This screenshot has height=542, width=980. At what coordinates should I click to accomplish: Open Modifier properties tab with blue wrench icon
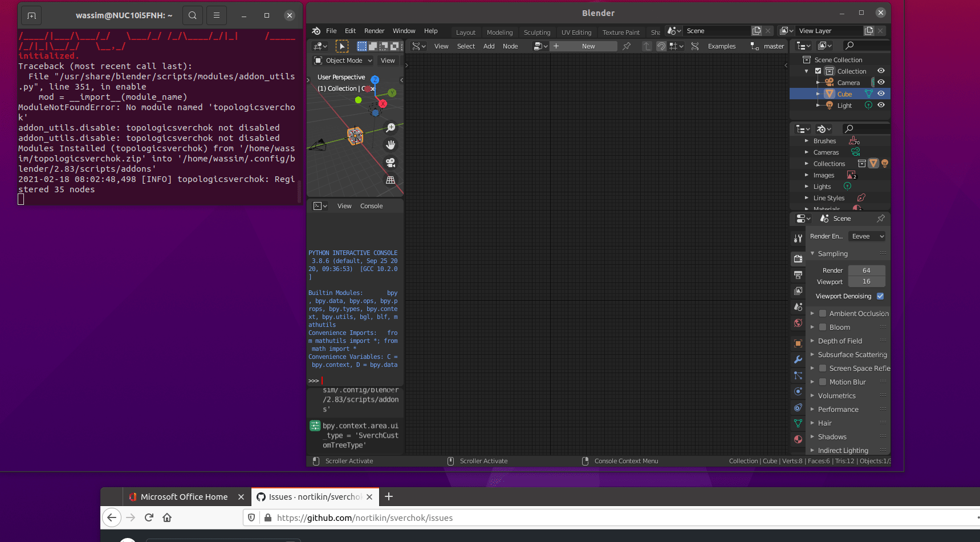798,359
